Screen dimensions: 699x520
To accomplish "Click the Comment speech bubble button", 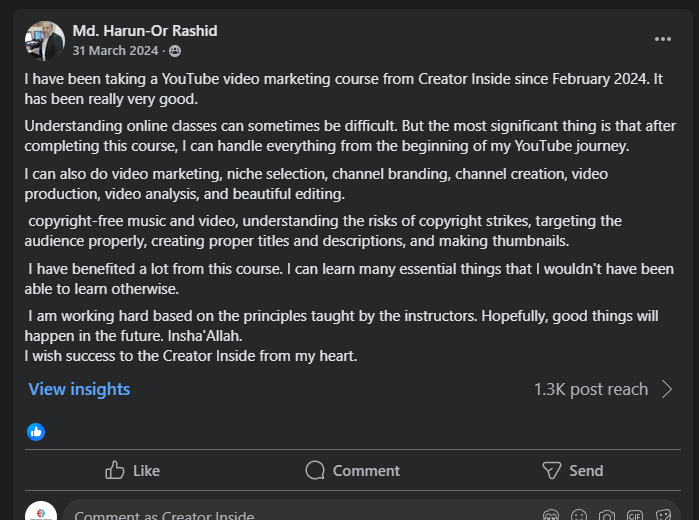I will (352, 470).
